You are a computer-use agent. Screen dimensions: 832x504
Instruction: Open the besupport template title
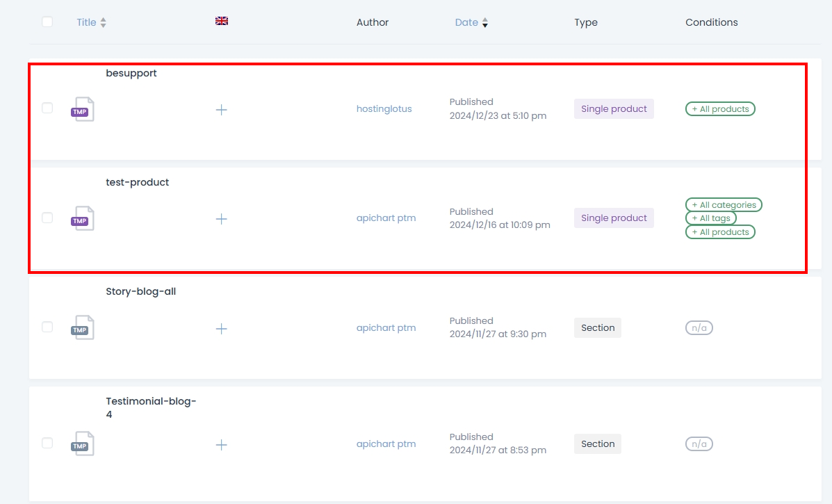pos(131,73)
